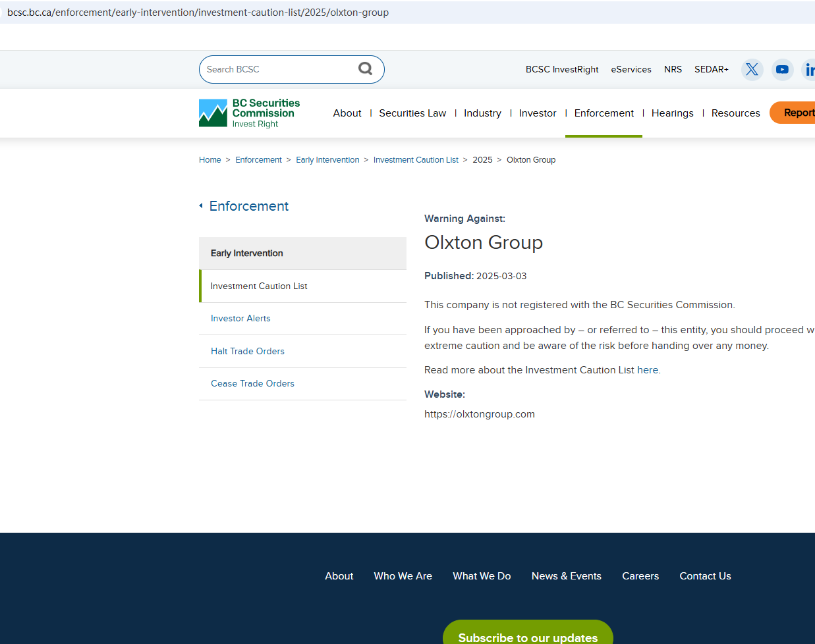Screen dimensions: 815x644
Task: Open footer Careers link
Action: pos(640,576)
